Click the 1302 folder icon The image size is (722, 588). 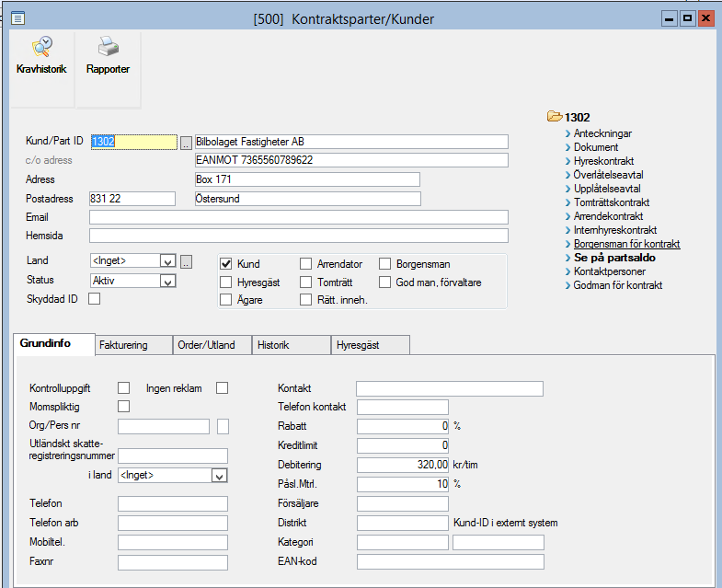[x=555, y=117]
